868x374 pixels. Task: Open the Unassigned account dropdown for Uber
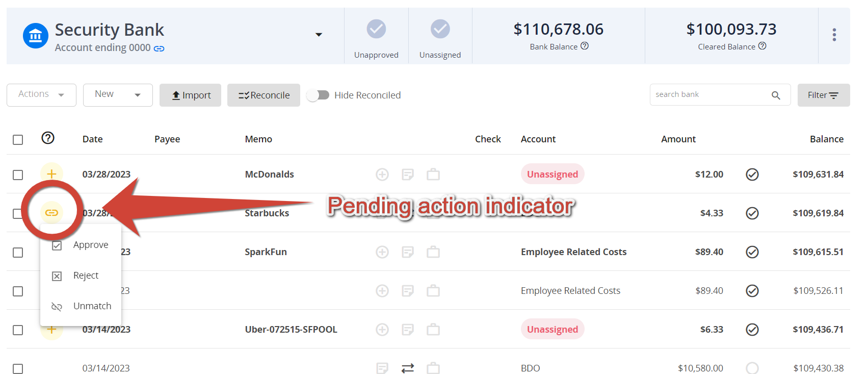(x=553, y=329)
